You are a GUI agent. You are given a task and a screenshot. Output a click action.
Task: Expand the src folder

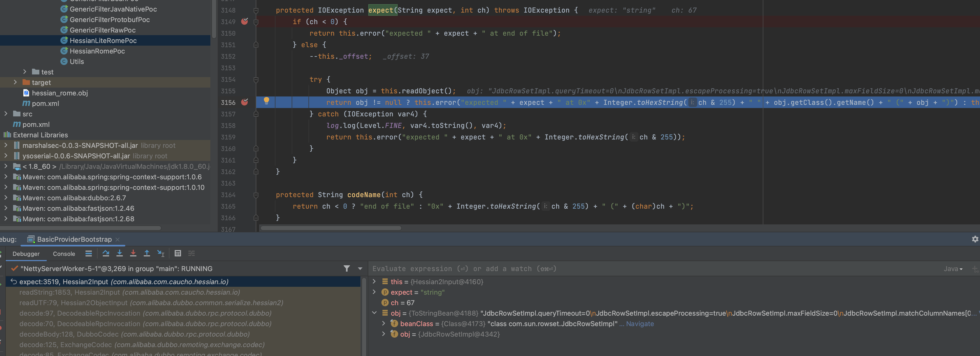click(x=6, y=113)
